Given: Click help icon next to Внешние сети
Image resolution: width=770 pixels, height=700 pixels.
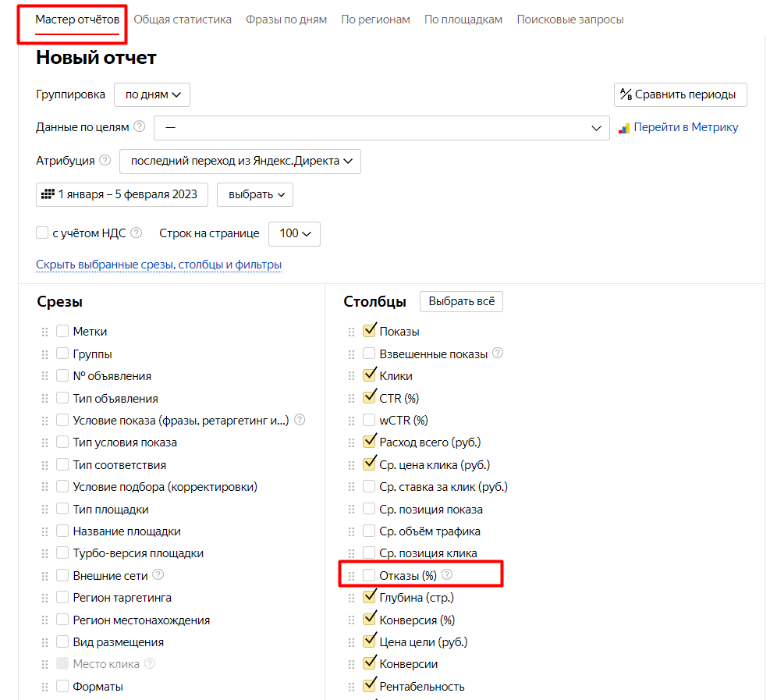Looking at the screenshot, I should tap(158, 575).
